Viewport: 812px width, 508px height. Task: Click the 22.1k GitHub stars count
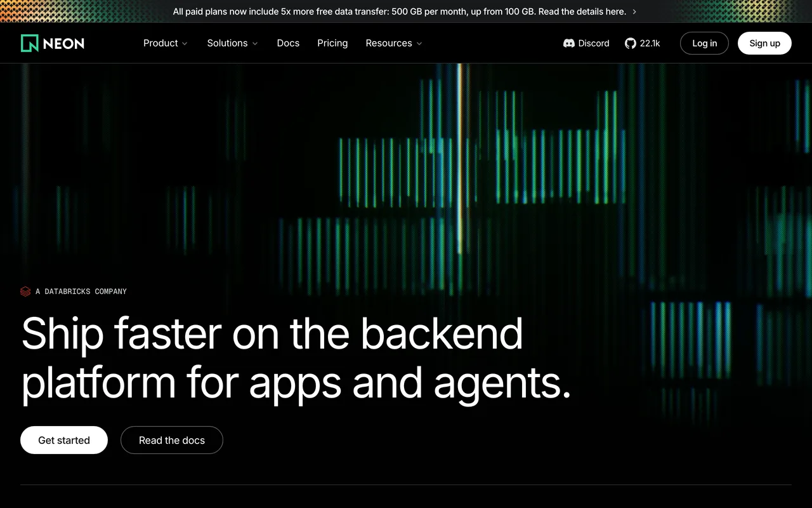650,43
